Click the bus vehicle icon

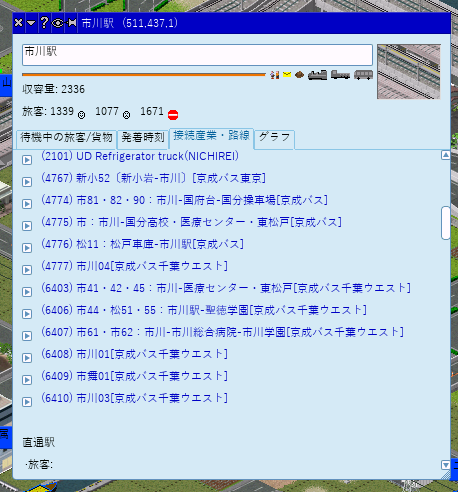click(x=363, y=75)
